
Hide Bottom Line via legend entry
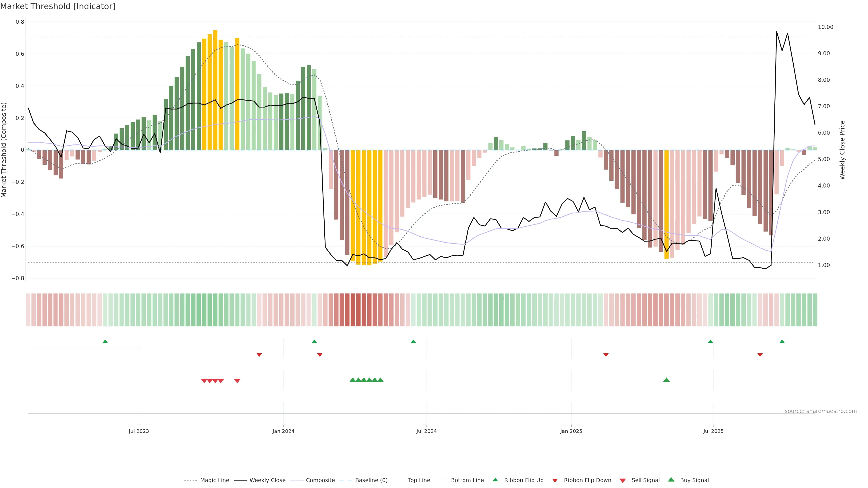pos(467,480)
